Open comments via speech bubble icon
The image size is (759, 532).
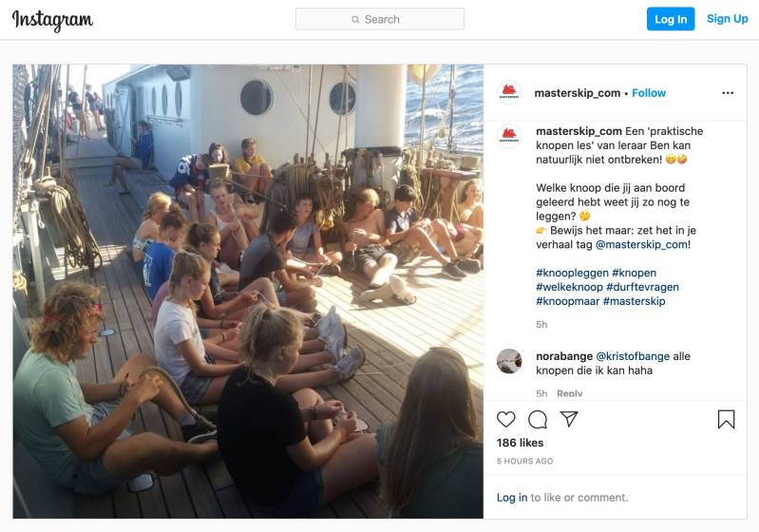[538, 419]
